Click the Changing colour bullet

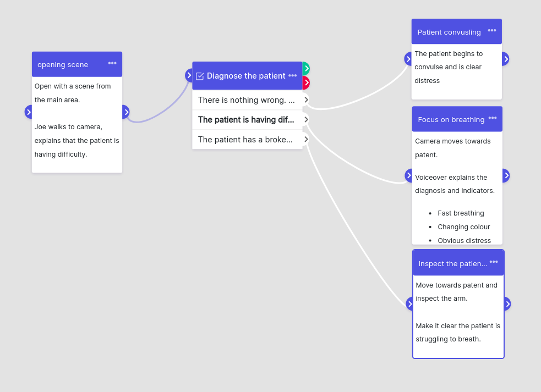coord(464,227)
